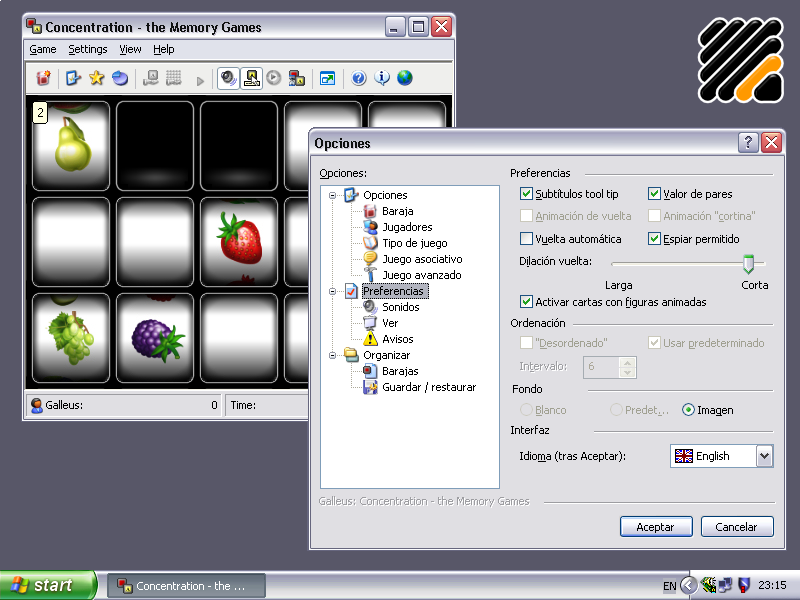Collapse the Opciones tree node
The image size is (800, 600).
[331, 195]
